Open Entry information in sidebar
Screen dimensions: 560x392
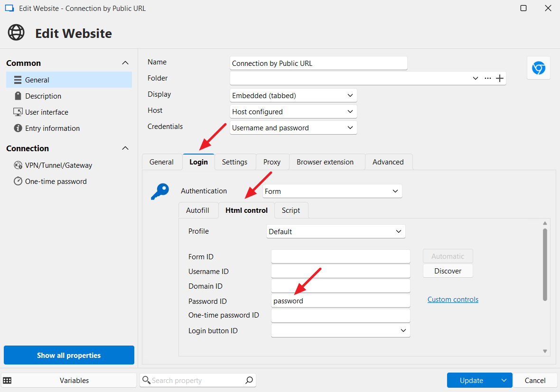click(52, 128)
